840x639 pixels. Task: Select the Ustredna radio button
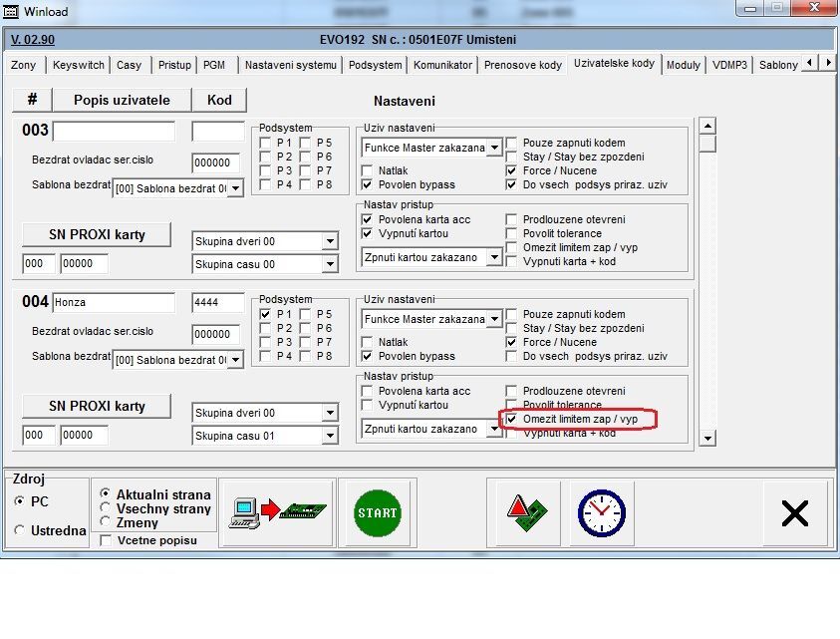20,530
